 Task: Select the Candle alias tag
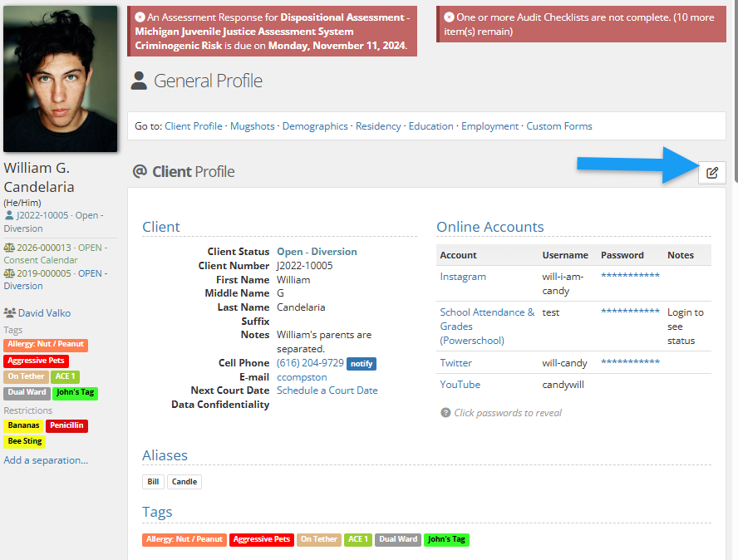[x=184, y=482]
